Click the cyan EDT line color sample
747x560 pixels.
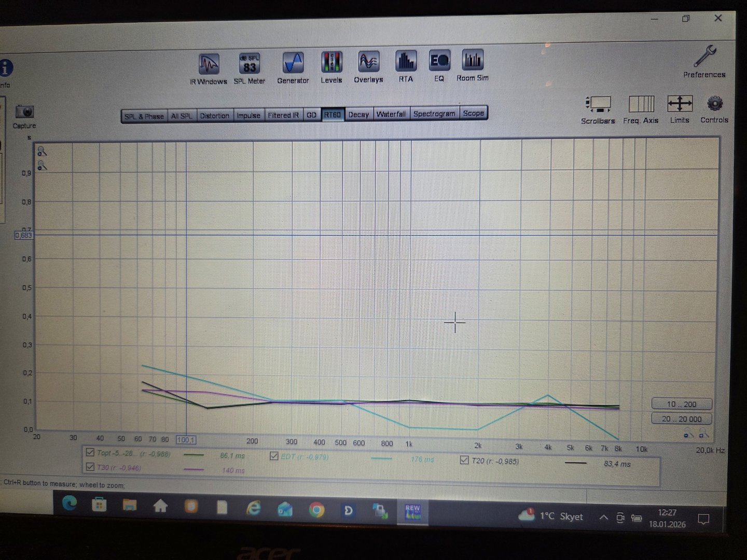coord(381,459)
